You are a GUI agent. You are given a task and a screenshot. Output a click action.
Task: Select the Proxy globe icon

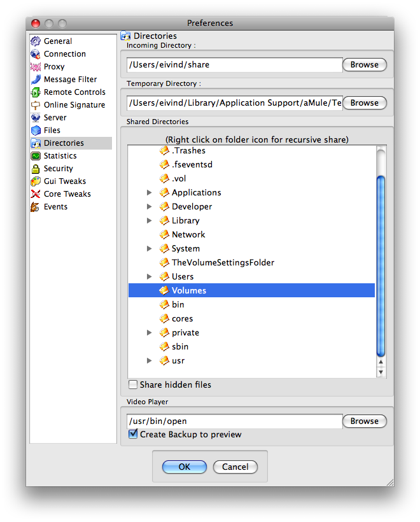(x=36, y=67)
